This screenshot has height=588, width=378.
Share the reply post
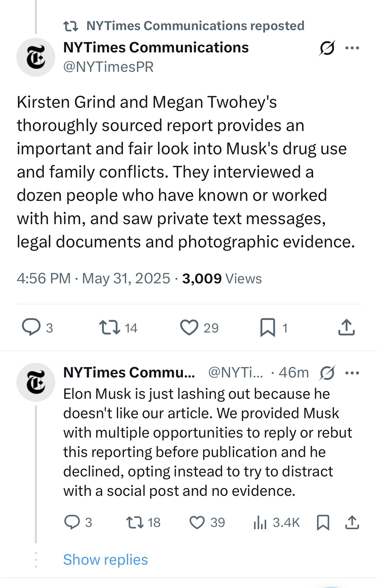point(352,522)
